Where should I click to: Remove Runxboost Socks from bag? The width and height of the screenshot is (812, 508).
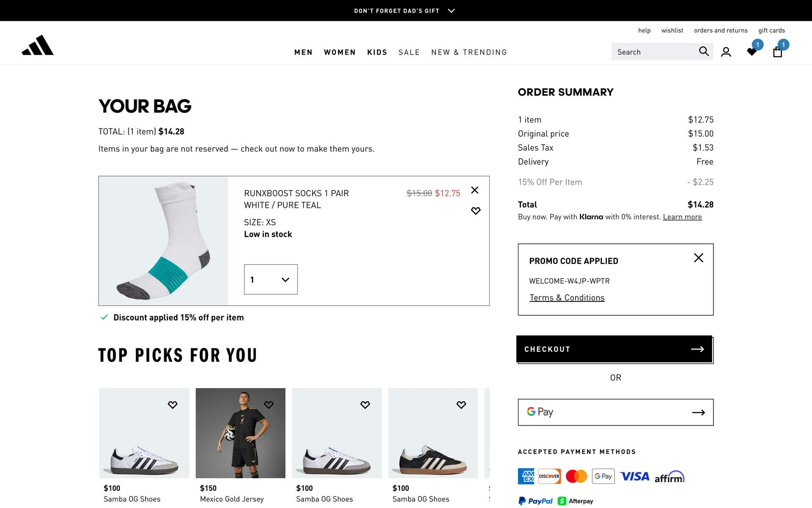click(475, 190)
